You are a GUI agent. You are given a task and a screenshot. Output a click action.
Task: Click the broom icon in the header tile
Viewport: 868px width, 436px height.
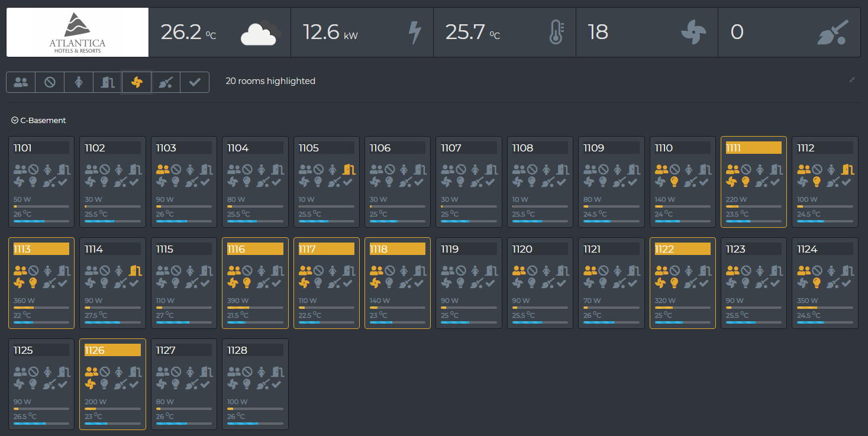pos(832,33)
